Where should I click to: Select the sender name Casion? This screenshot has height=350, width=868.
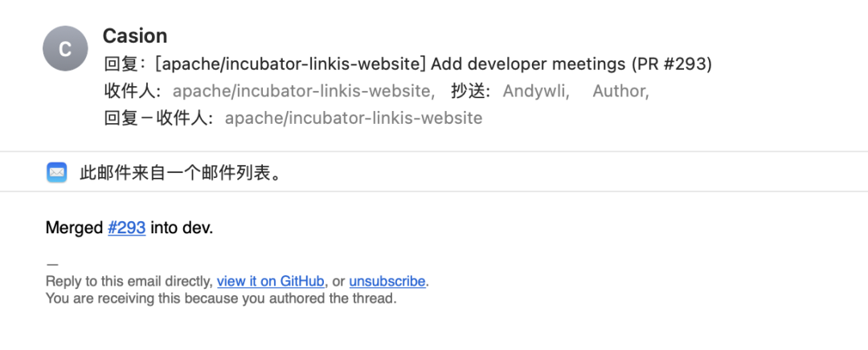135,36
